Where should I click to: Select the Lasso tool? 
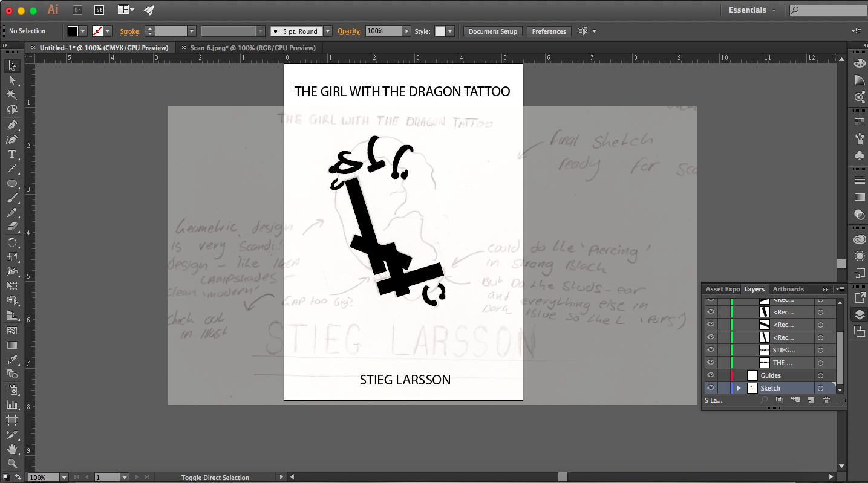click(x=12, y=109)
